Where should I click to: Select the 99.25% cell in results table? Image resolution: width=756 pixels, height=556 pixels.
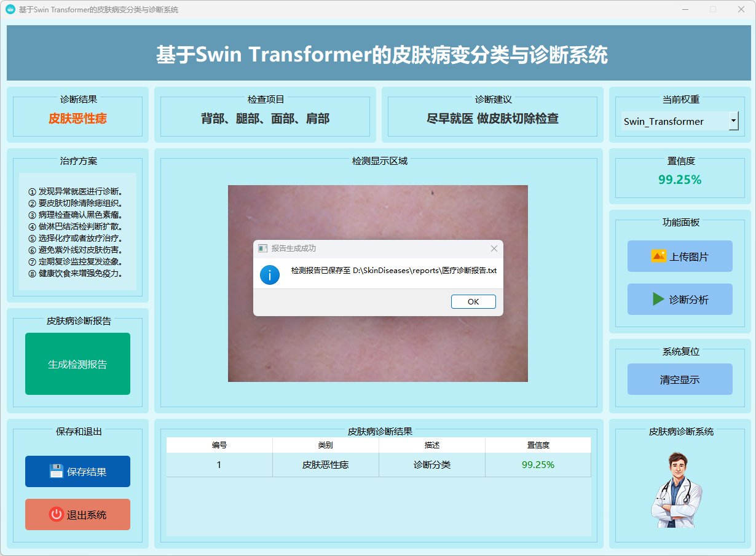point(538,465)
